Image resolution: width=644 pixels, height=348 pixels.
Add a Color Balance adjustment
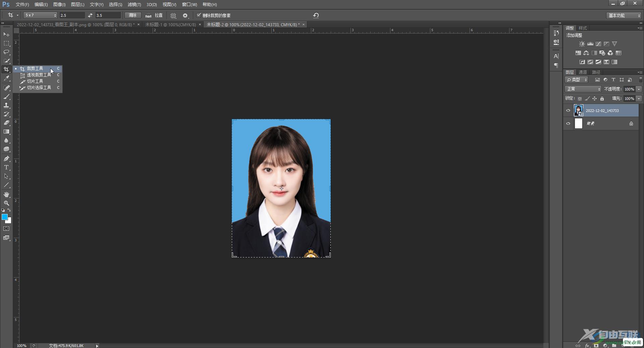[586, 53]
